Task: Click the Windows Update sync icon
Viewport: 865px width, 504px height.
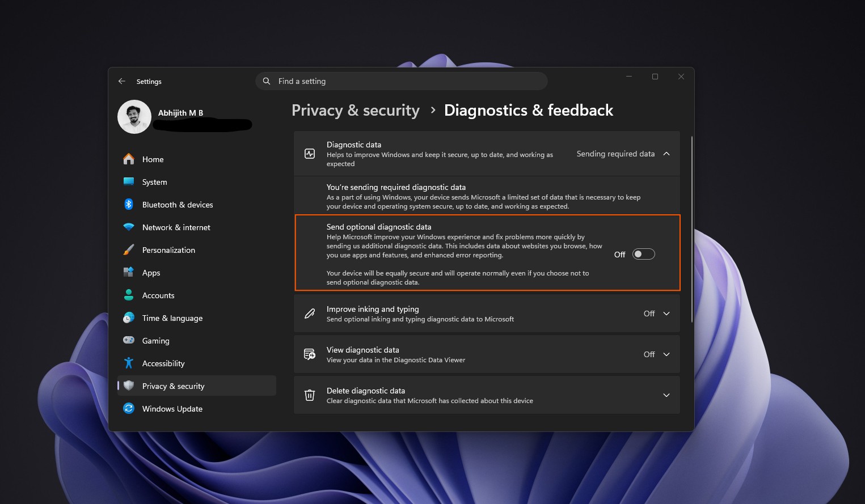Action: [129, 409]
